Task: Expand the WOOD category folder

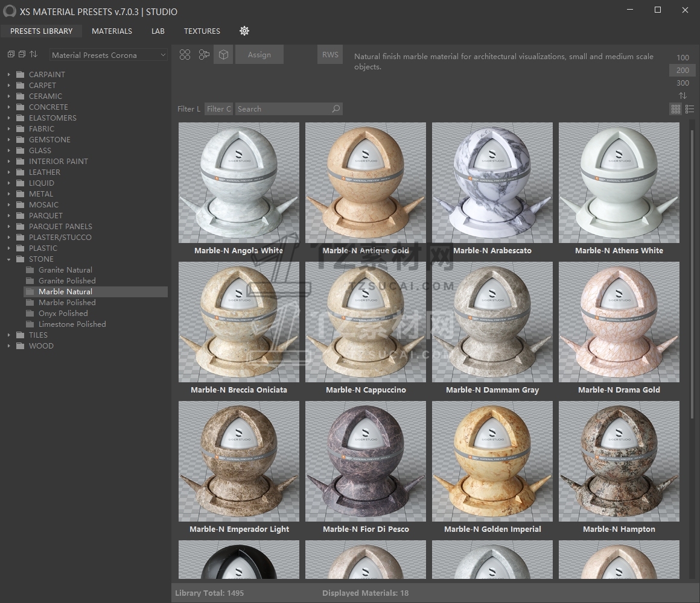Action: [x=9, y=346]
